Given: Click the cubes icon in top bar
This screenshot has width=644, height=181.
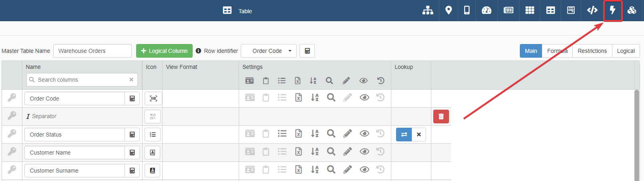Looking at the screenshot, I should pyautogui.click(x=632, y=10).
